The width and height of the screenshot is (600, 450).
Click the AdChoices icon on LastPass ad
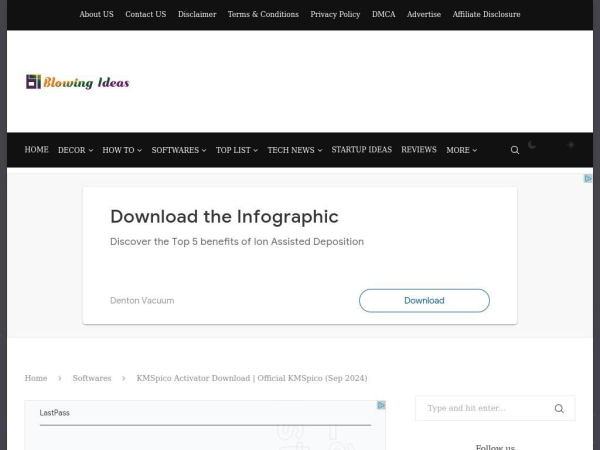pyautogui.click(x=381, y=405)
